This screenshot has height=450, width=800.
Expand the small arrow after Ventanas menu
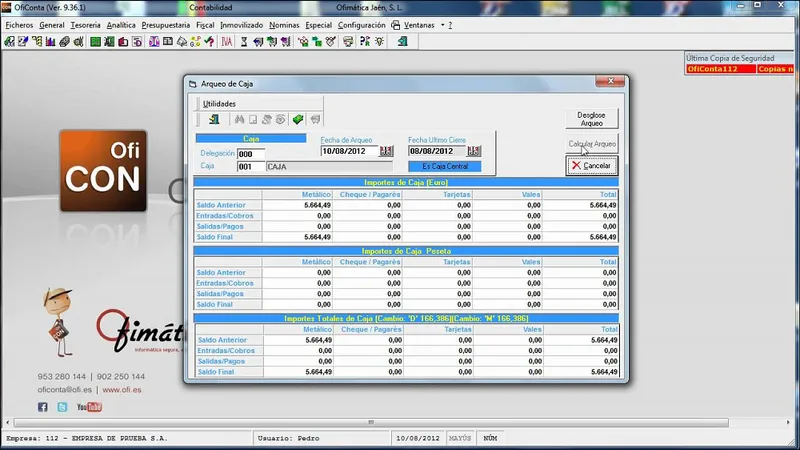pos(442,25)
